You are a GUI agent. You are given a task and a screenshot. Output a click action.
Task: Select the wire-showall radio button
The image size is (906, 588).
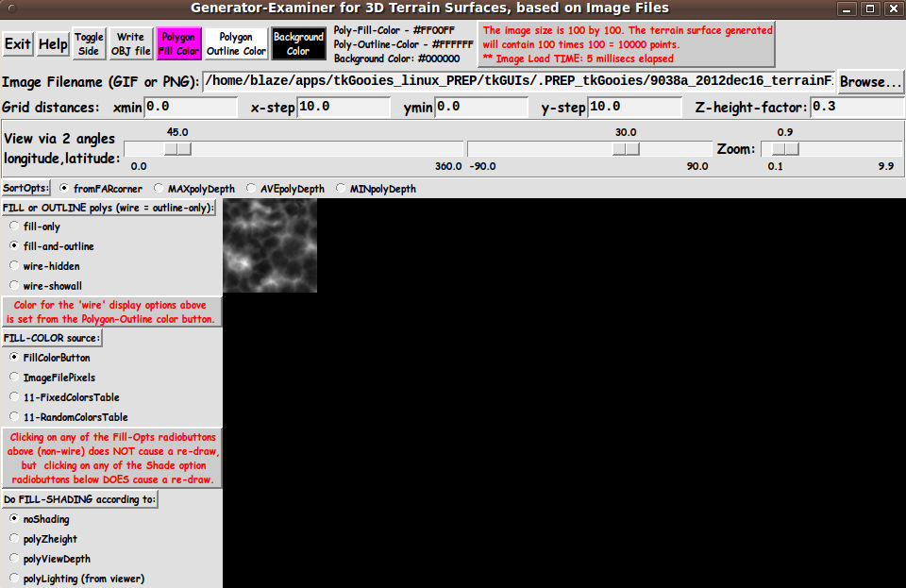(45, 285)
